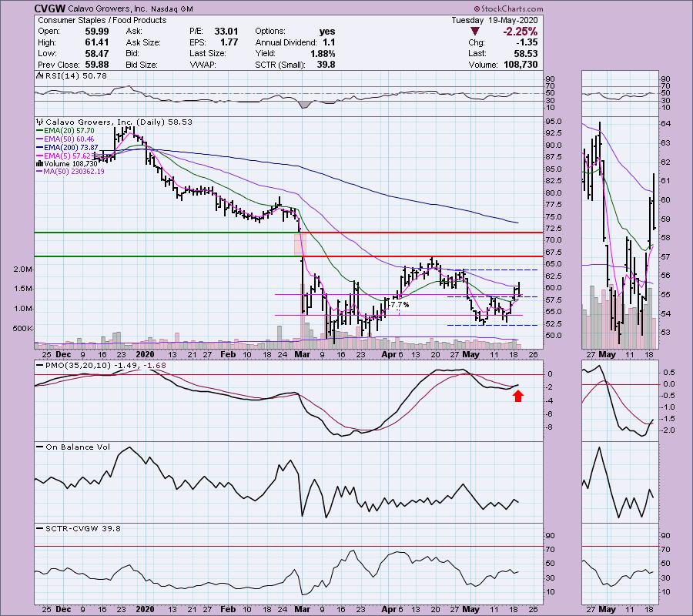Click the down triangle beside -2.25%
The width and height of the screenshot is (693, 616).
pyautogui.click(x=474, y=32)
